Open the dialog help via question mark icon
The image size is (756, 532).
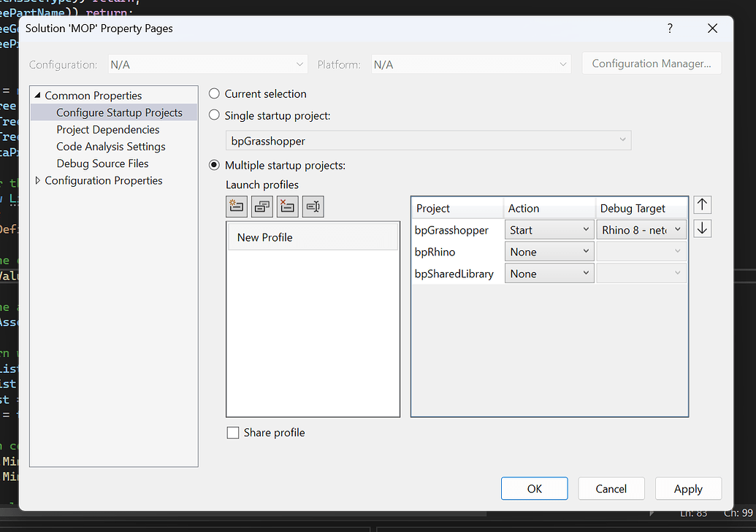(x=670, y=28)
